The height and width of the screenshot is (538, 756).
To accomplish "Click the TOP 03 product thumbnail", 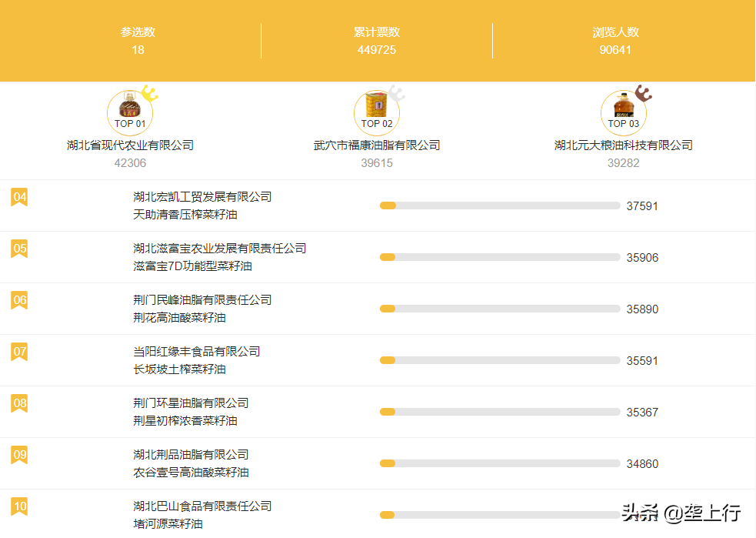I will coord(624,112).
